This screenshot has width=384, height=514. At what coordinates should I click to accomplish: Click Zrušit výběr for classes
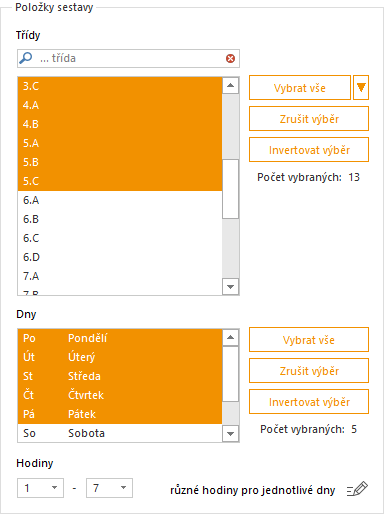309,119
